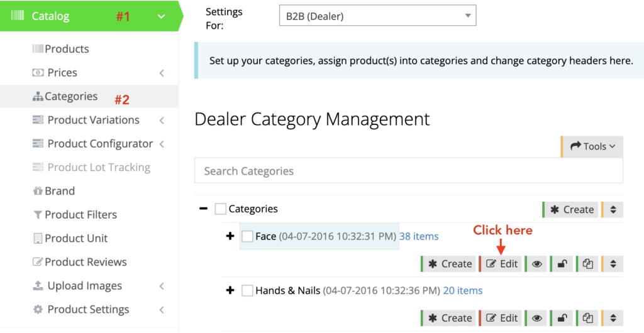The width and height of the screenshot is (644, 333).
Task: Open the Settings For B2B (Dealer) dropdown
Action: pos(377,16)
